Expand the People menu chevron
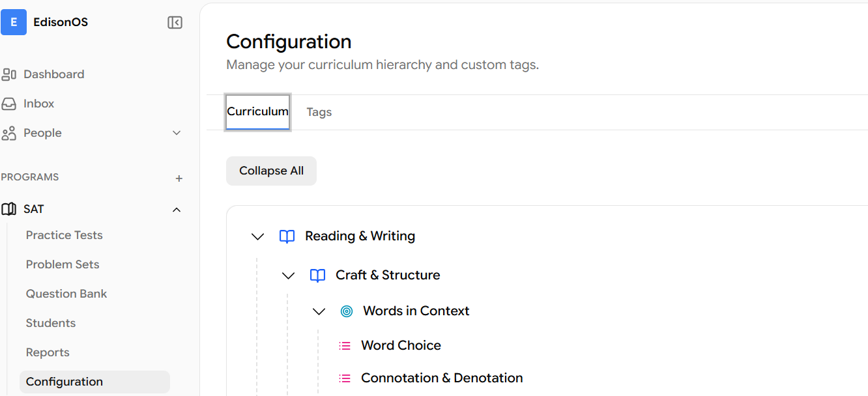The height and width of the screenshot is (396, 868). tap(176, 133)
